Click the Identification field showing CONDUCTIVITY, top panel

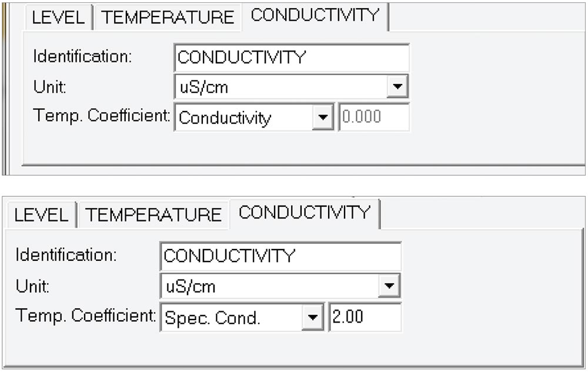click(x=291, y=57)
